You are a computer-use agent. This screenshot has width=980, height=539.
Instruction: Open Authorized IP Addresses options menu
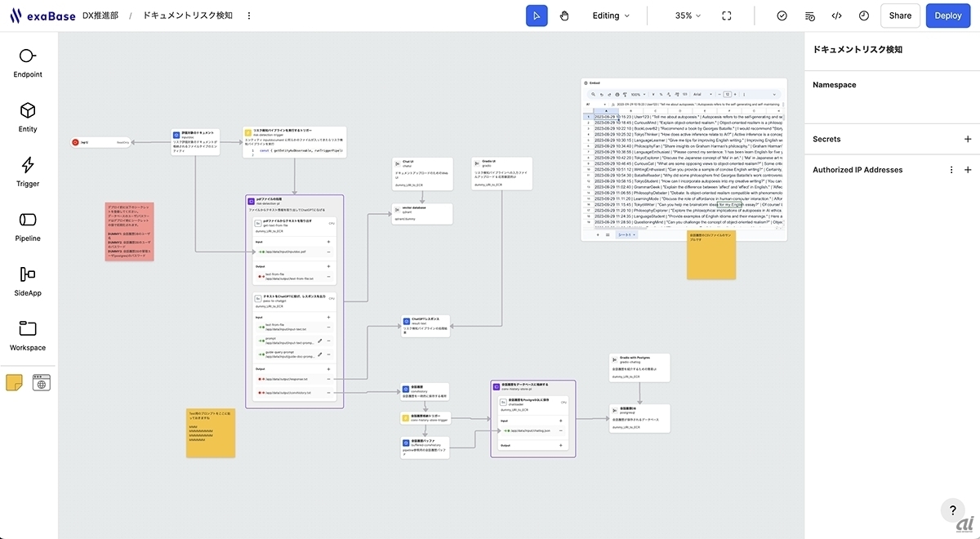[951, 170]
